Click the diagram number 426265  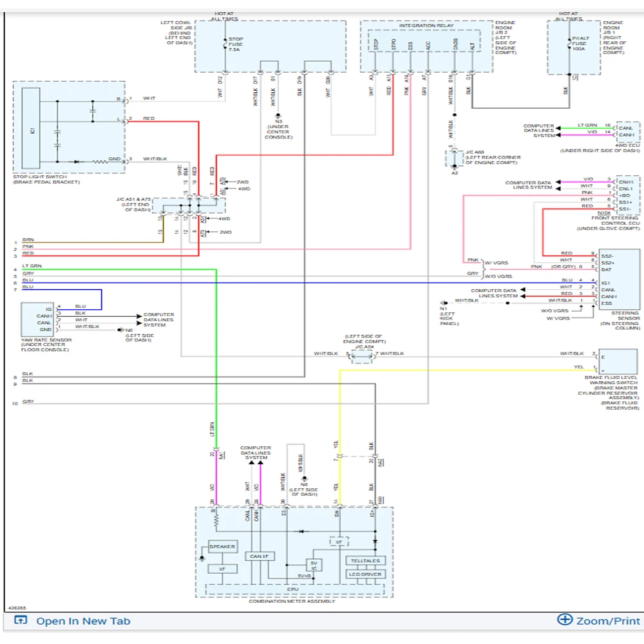coord(17,607)
